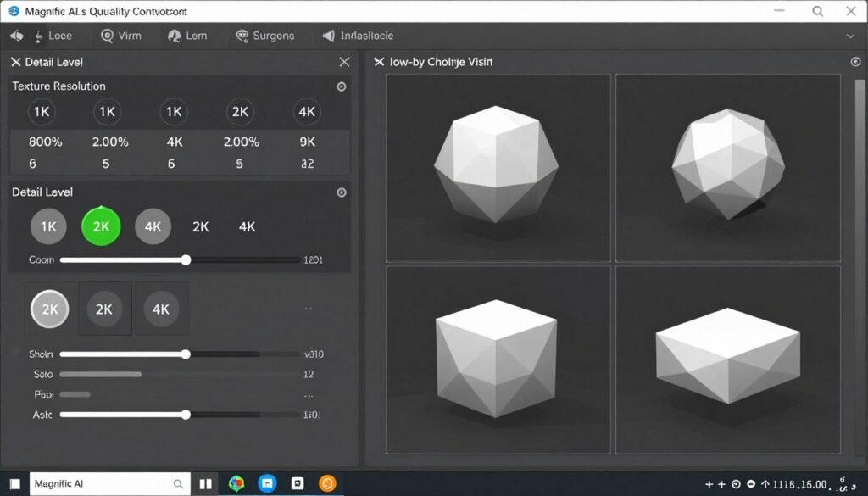Open Texture Resolution section options icon
Image resolution: width=868 pixels, height=496 pixels.
click(x=342, y=86)
